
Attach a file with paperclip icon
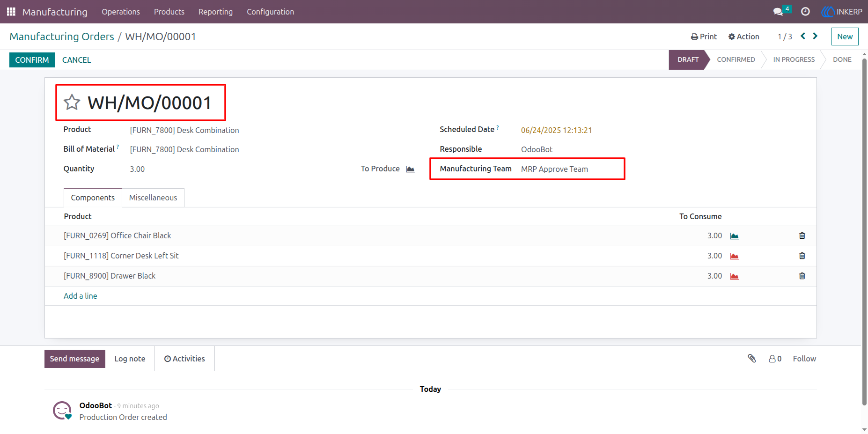[x=752, y=359]
